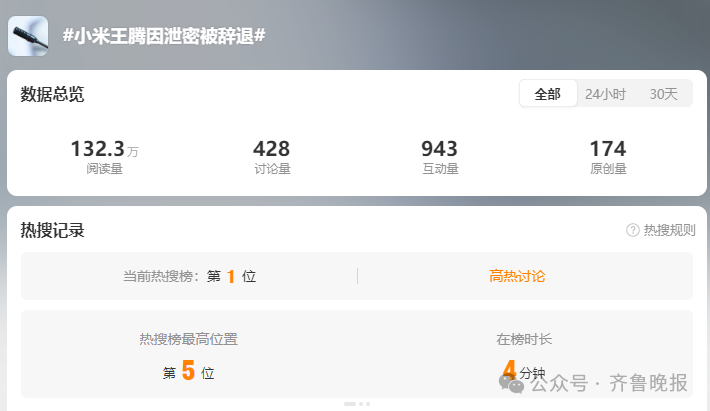Select the first carousel page indicator
Viewport: 710px width, 411px height.
[x=350, y=404]
